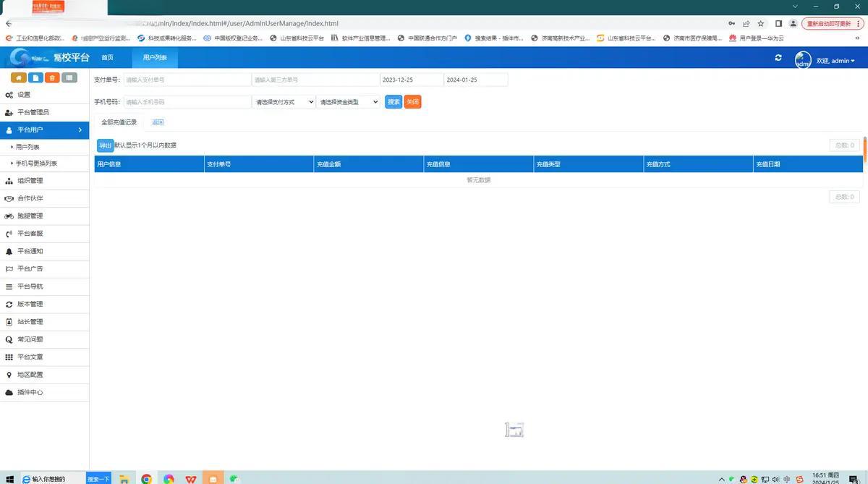The width and height of the screenshot is (868, 484).
Task: Switch to the 用户列表 top tab
Action: (155, 58)
